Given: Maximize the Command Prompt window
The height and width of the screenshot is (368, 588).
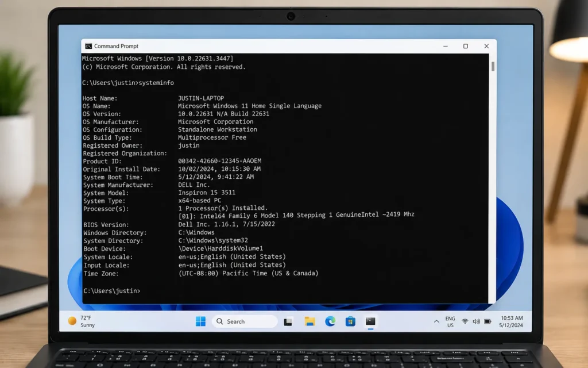Looking at the screenshot, I should pyautogui.click(x=466, y=46).
